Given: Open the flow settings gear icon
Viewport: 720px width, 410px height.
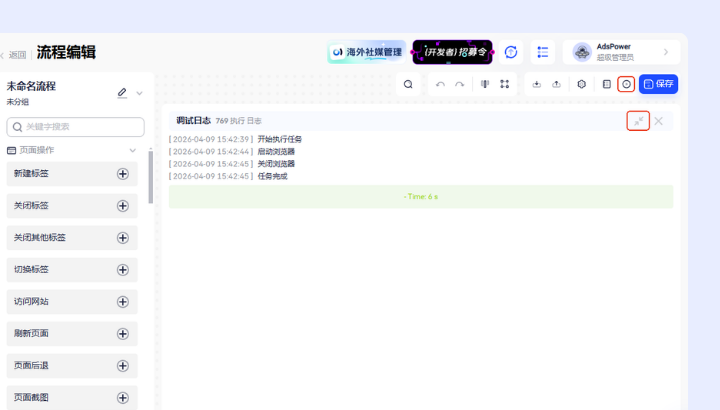Looking at the screenshot, I should pyautogui.click(x=582, y=84).
